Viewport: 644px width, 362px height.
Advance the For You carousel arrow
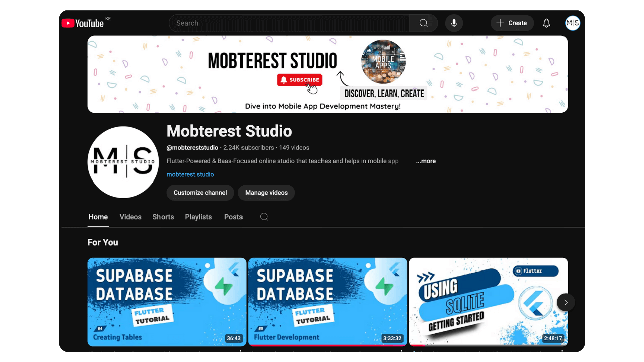(566, 302)
